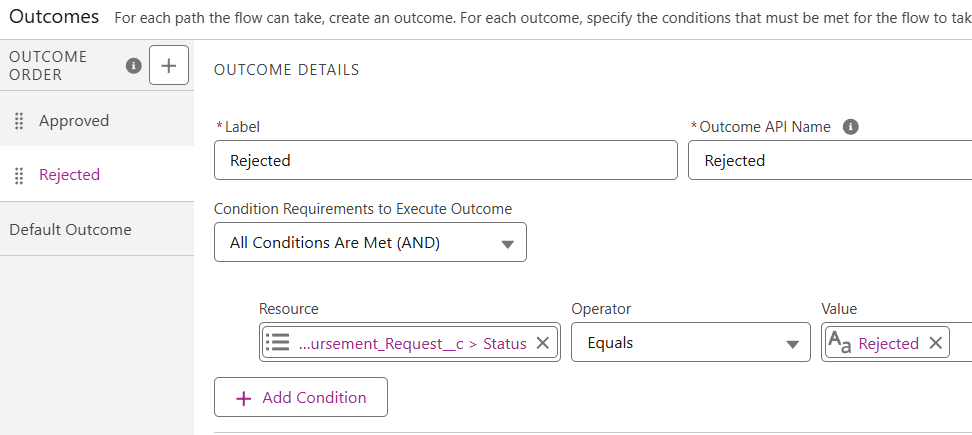Remove the Rejected value with X
This screenshot has width=972, height=435.
click(935, 343)
